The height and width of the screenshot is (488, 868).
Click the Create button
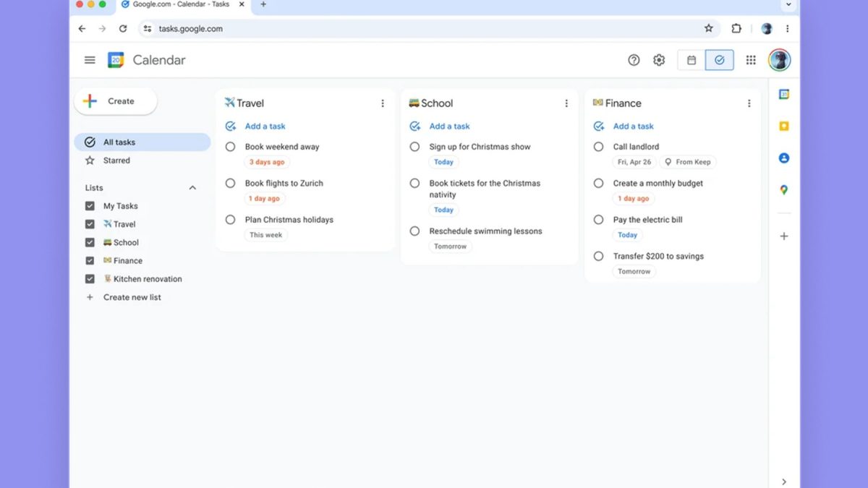(x=116, y=101)
